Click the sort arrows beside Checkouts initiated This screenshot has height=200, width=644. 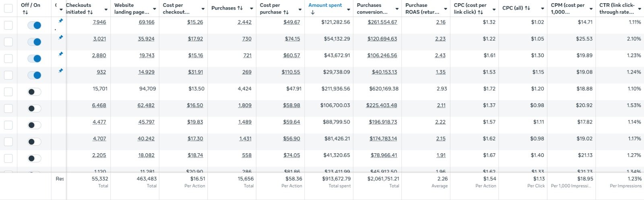coord(90,12)
